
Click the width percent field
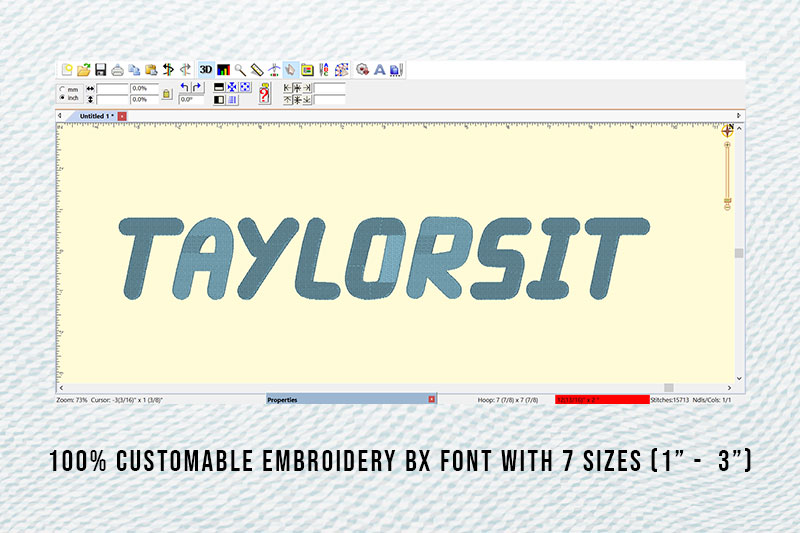(x=144, y=89)
